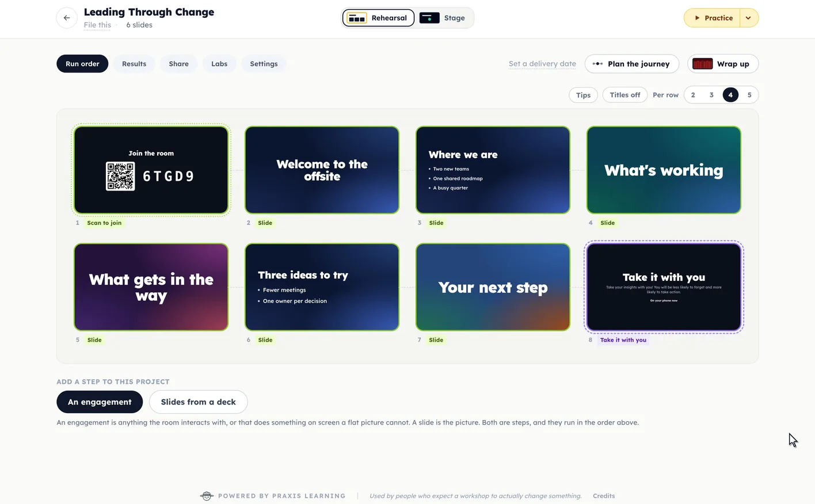Go to the Settings tab
The width and height of the screenshot is (815, 504).
pyautogui.click(x=264, y=64)
